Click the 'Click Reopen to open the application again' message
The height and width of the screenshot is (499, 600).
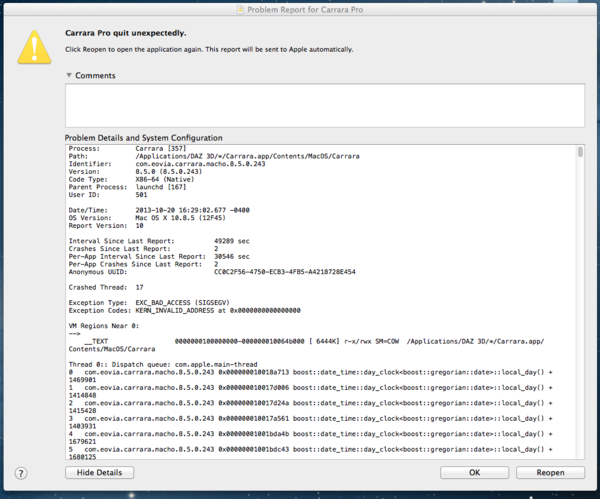(x=209, y=49)
